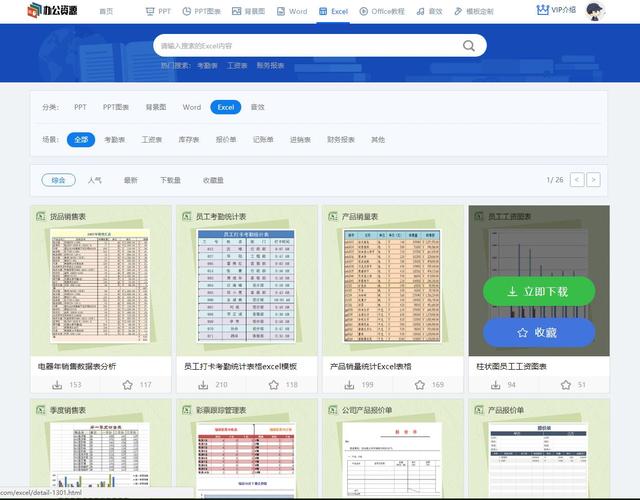Click the blue 收藏 button
The width and height of the screenshot is (640, 500).
point(539,333)
